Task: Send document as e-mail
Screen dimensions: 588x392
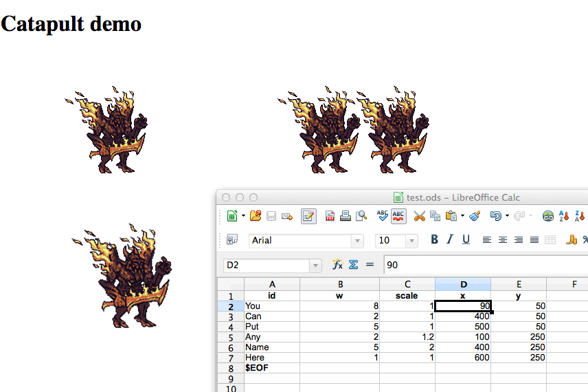Action: pos(287,216)
